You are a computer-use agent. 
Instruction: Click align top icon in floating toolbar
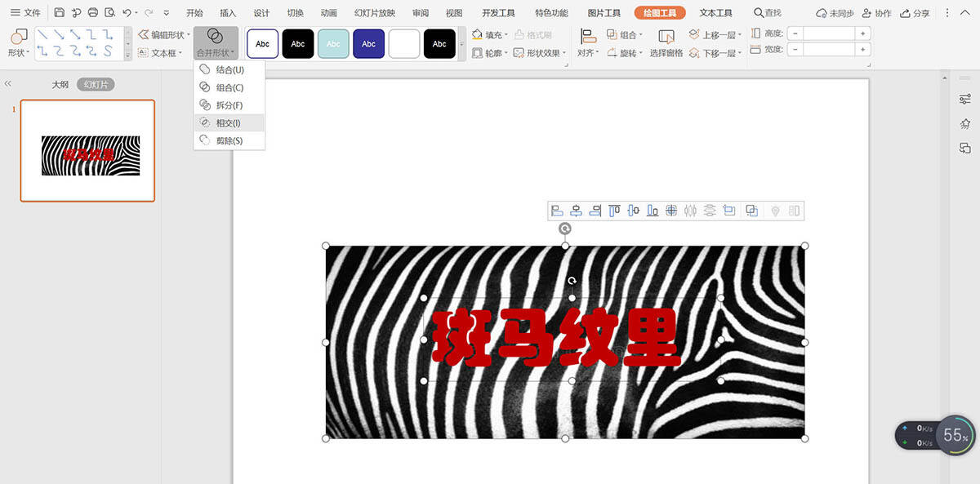(x=614, y=211)
